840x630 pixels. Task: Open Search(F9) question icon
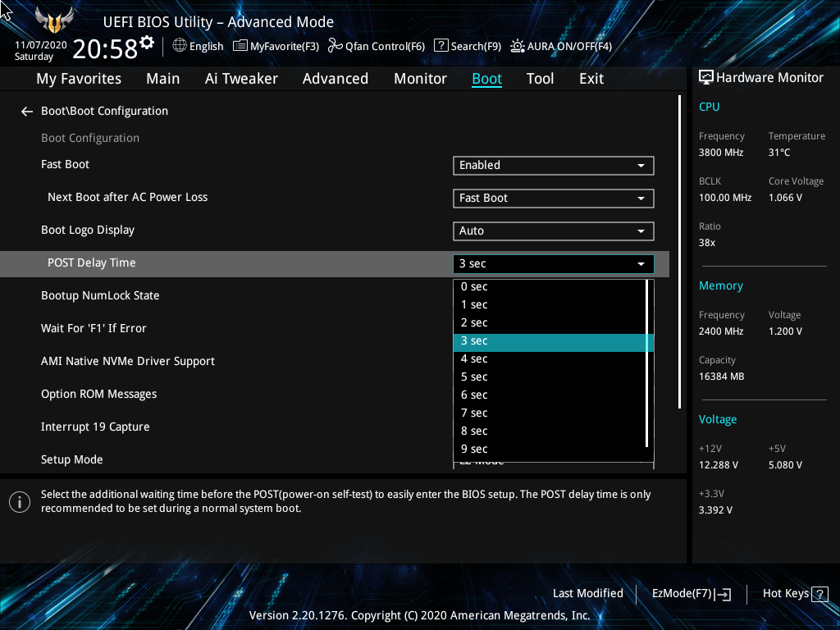coord(441,46)
